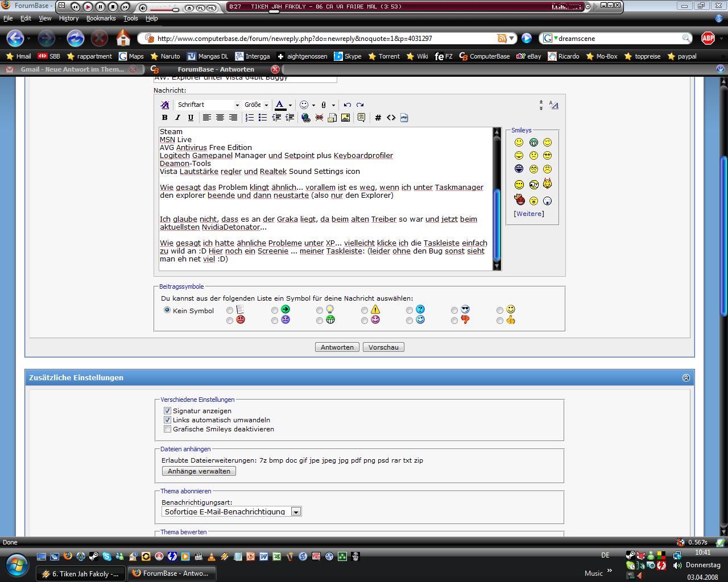Click the 'Anhänge verwalten' button
Viewport: 728px width, 582px height.
click(x=198, y=471)
